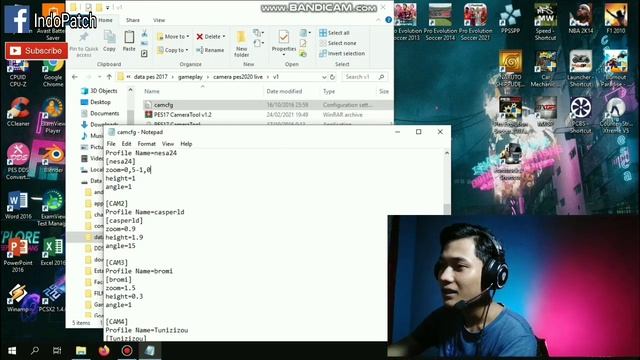Screen dimensions: 640x360
Task: Open the New item dropdown in ribbon
Action: 258,33
